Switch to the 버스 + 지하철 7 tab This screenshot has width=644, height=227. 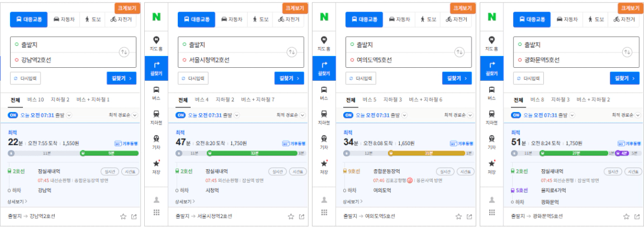tap(257, 100)
